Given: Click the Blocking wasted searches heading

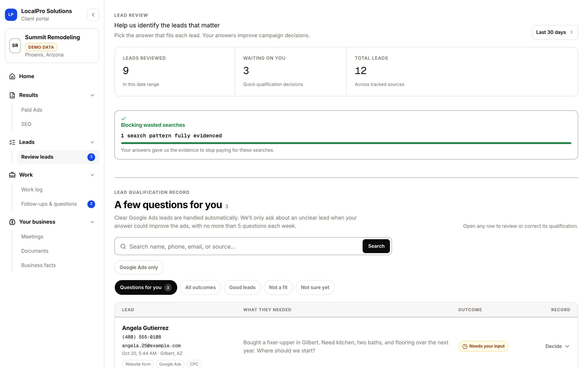Looking at the screenshot, I should pos(153,125).
